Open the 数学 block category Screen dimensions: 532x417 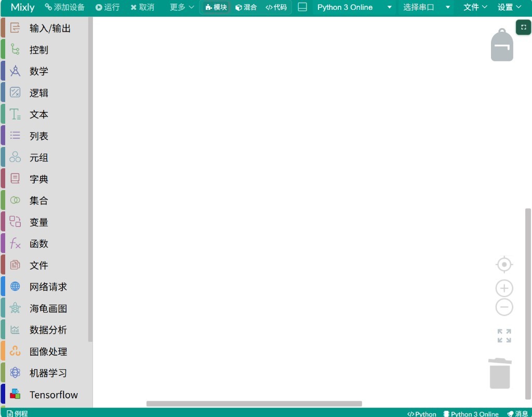44,71
